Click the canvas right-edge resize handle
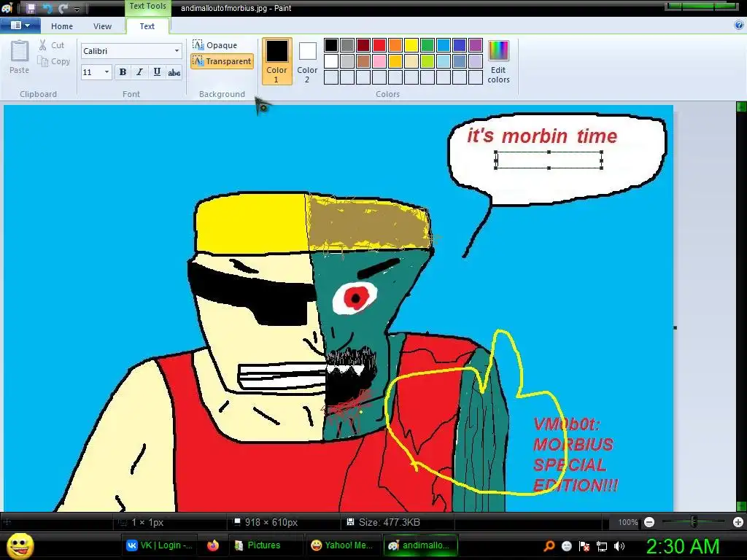The image size is (747, 560). [675, 327]
